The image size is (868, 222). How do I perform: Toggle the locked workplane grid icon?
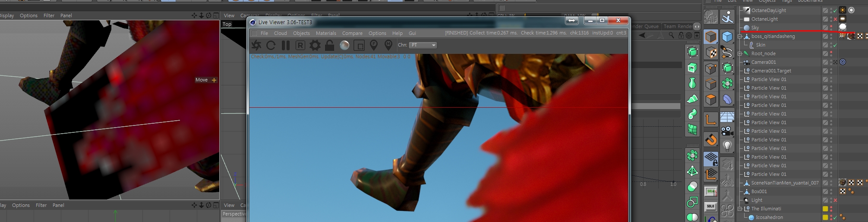pyautogui.click(x=711, y=159)
